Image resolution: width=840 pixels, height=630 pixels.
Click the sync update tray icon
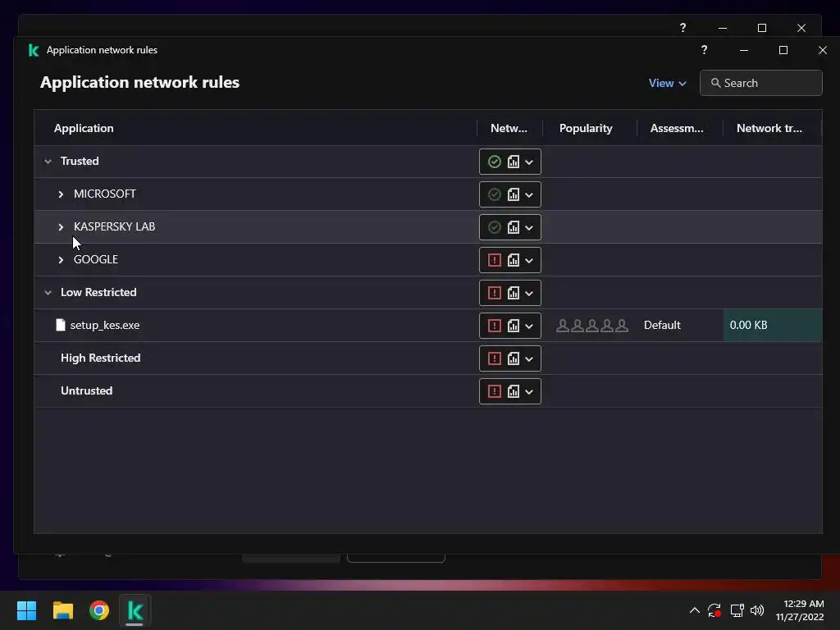pos(714,610)
